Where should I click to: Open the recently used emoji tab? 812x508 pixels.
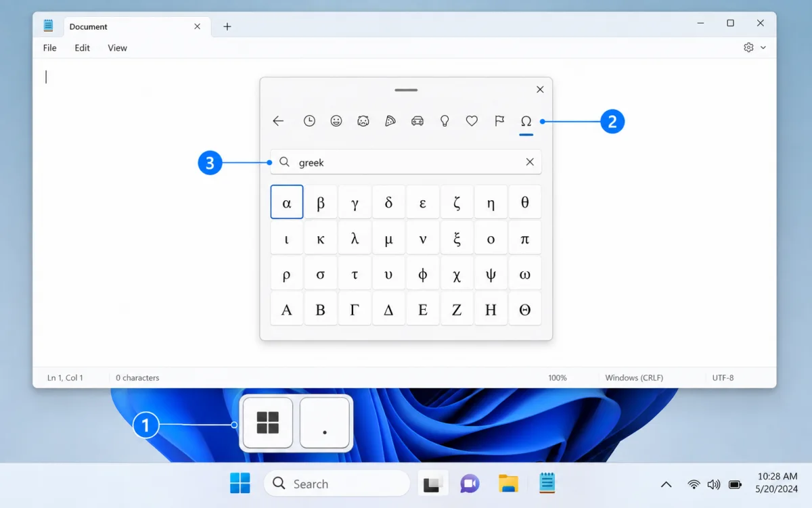(x=309, y=121)
